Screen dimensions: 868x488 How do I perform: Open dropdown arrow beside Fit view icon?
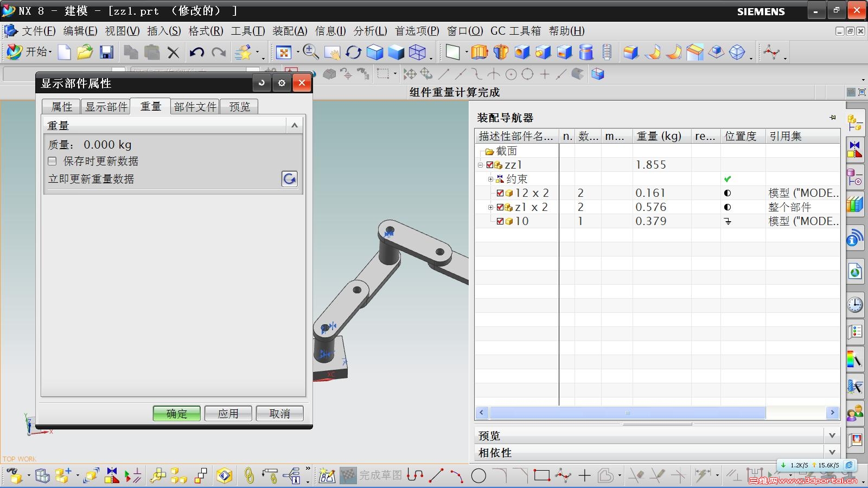[x=298, y=53]
